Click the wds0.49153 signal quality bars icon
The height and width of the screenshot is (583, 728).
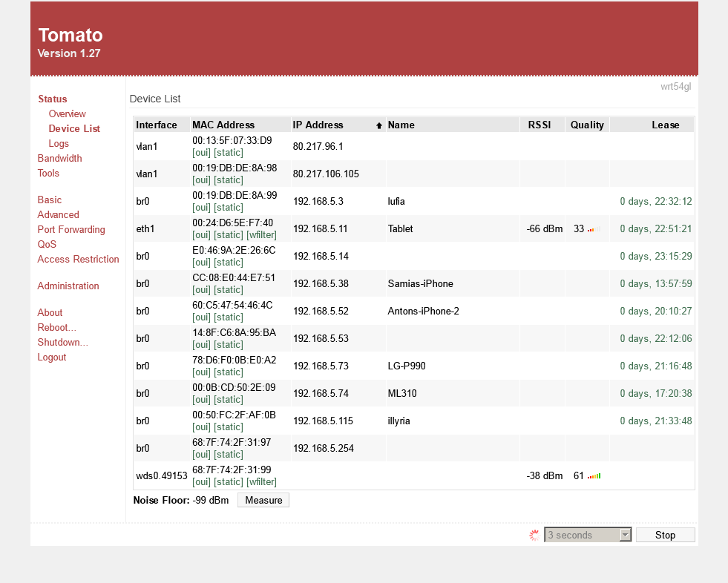coord(594,476)
